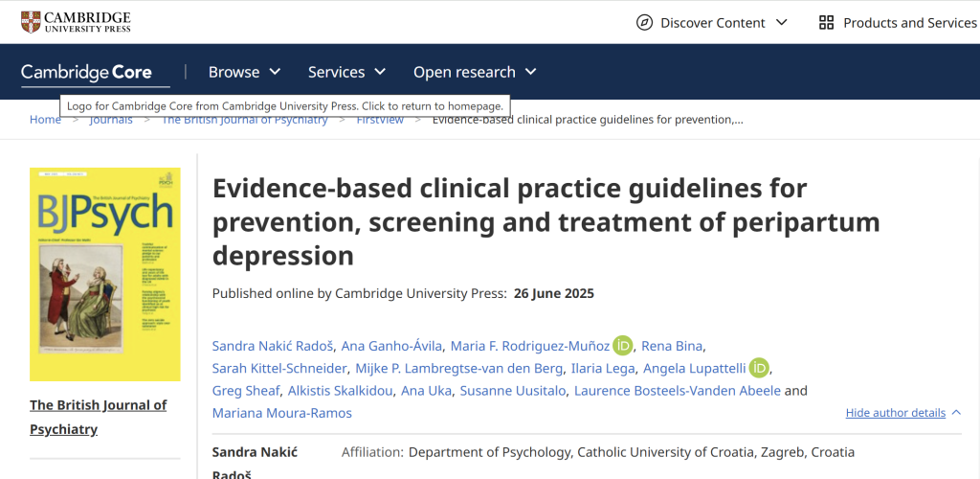Go to Home breadcrumb
980x479 pixels.
tap(45, 120)
